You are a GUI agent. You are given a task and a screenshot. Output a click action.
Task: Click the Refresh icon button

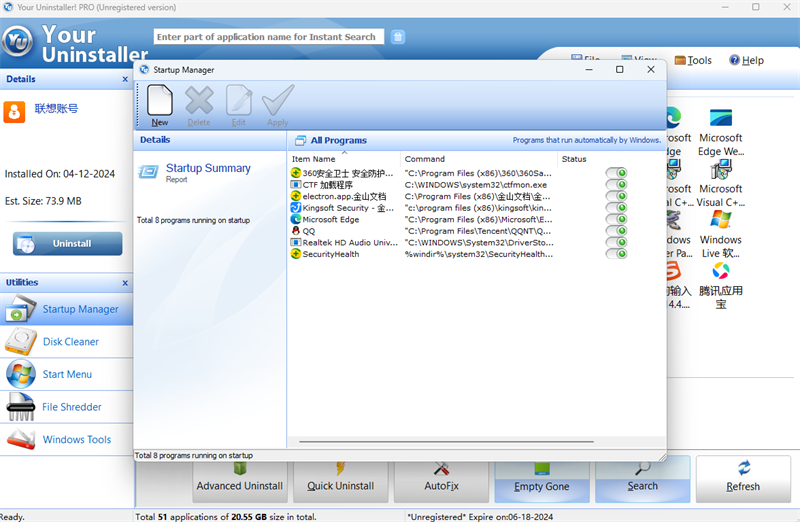click(x=742, y=478)
